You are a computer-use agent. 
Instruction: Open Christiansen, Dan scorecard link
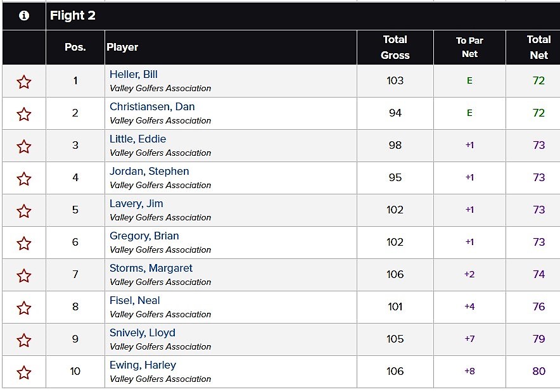point(152,107)
